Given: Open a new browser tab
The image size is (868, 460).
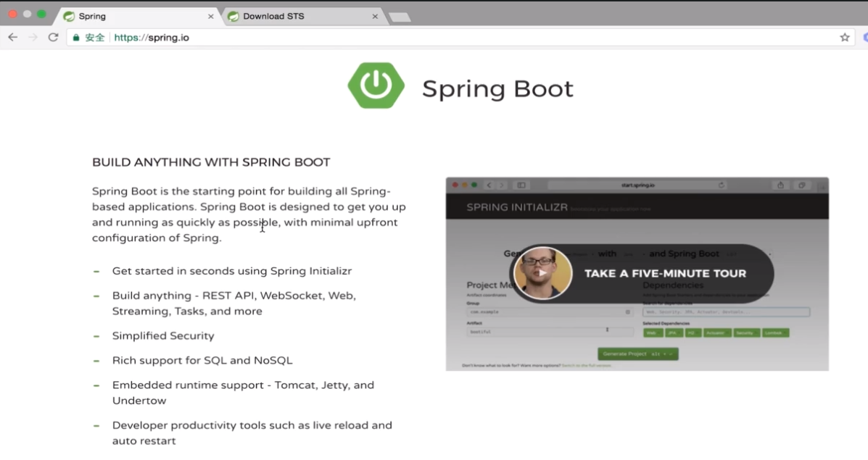Looking at the screenshot, I should point(400,17).
